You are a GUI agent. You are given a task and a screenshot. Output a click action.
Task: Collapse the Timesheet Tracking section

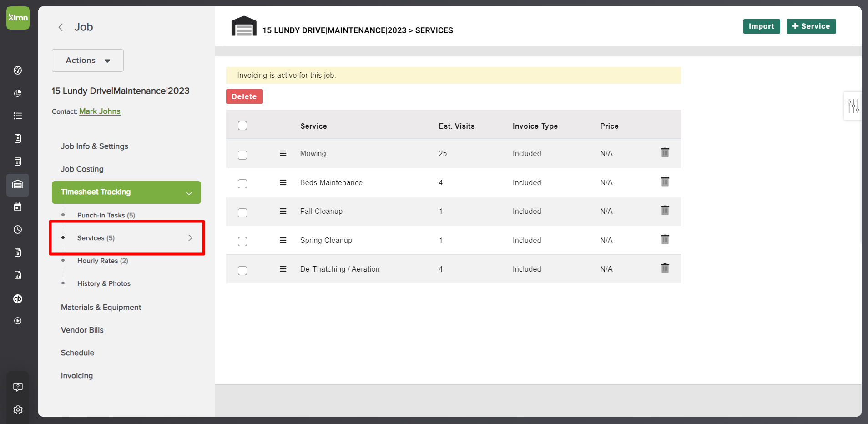(189, 192)
